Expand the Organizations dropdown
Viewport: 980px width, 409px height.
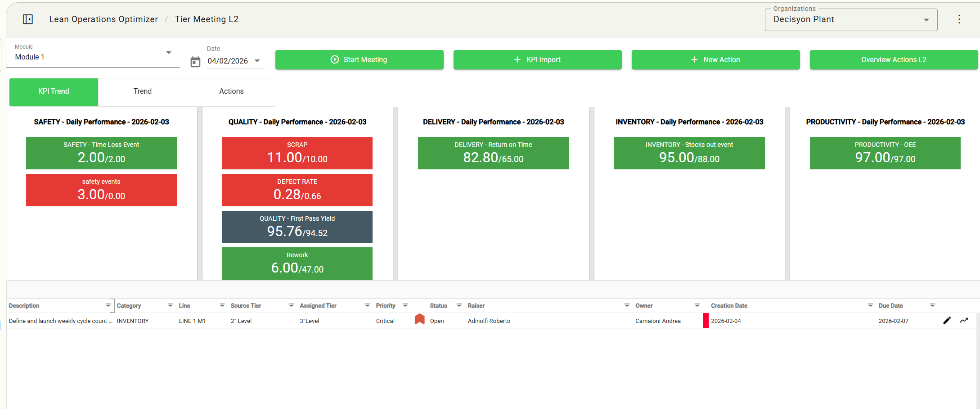926,20
